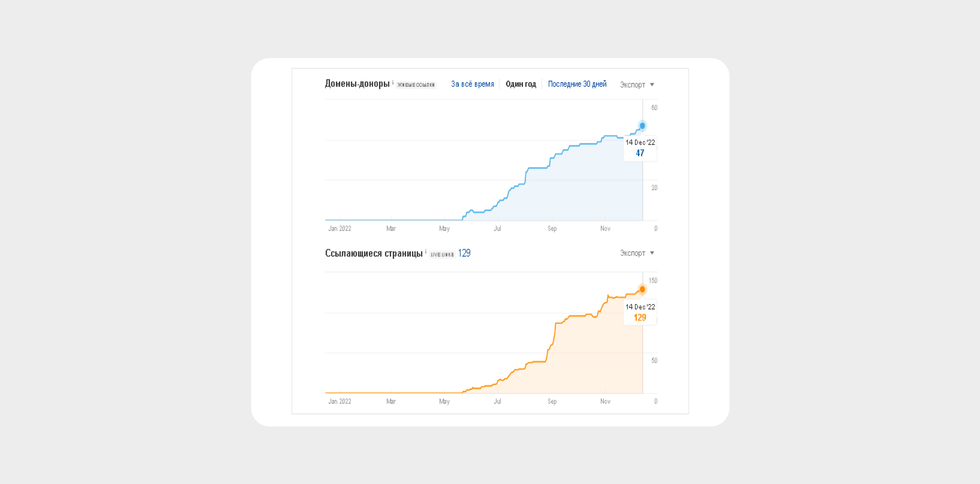Screen dimensions: 980x484
Task: Click info icon beside Домены-доноры heading
Action: (x=393, y=82)
